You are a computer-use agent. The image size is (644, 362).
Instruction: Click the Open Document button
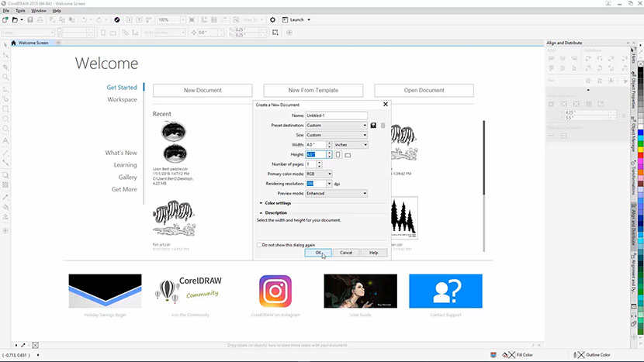(424, 90)
